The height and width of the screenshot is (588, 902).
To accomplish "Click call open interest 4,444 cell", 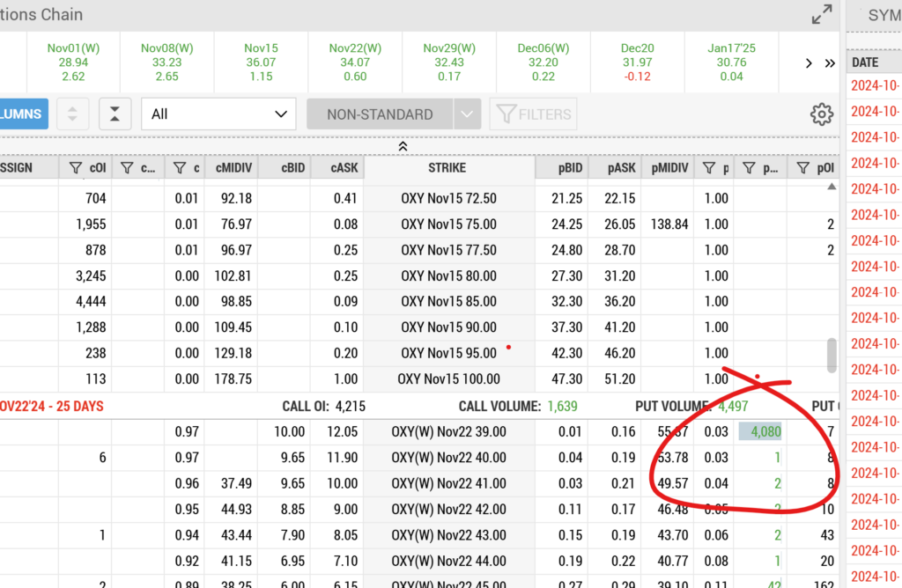I will 91,301.
